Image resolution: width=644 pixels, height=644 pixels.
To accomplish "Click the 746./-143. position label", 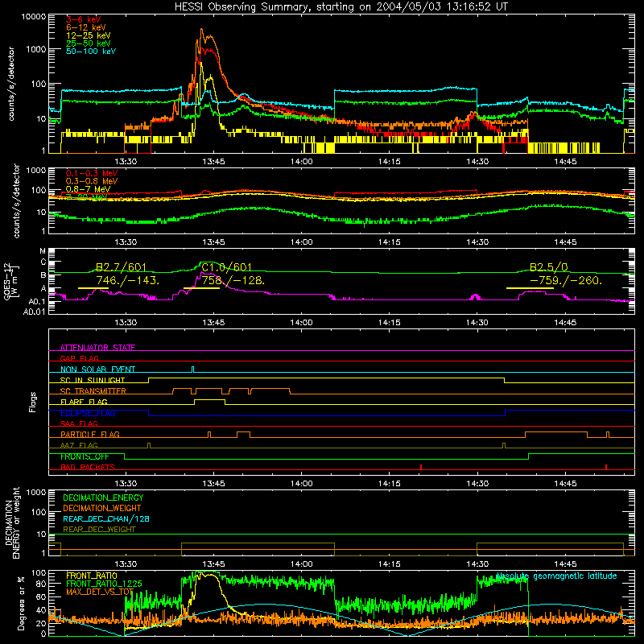I will pyautogui.click(x=128, y=280).
